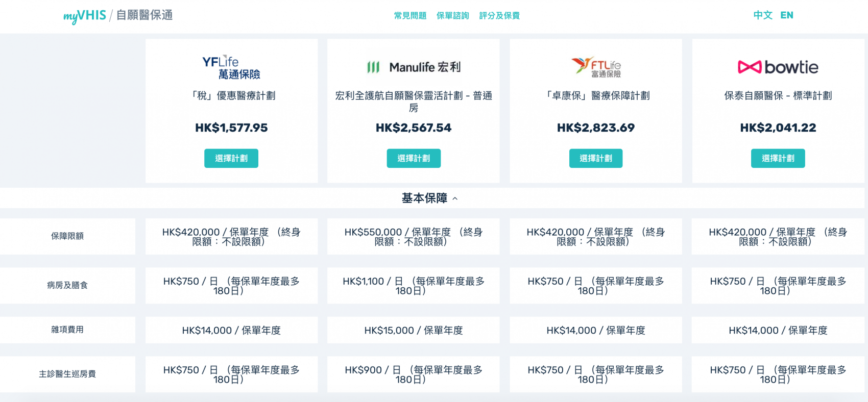Click FTLife's HK$750 主診醫生巡房費 cell
This screenshot has width=868, height=402.
point(596,374)
